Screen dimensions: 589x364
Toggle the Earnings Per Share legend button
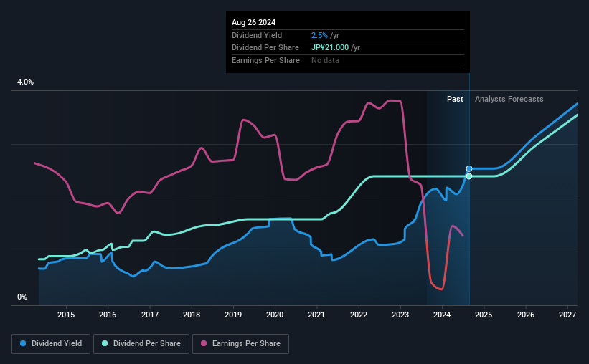[x=241, y=344]
